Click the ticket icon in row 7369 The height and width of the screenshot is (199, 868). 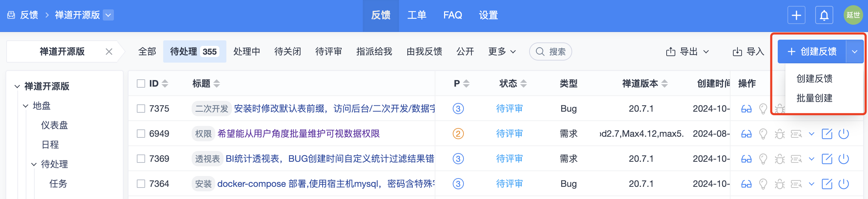[796, 159]
